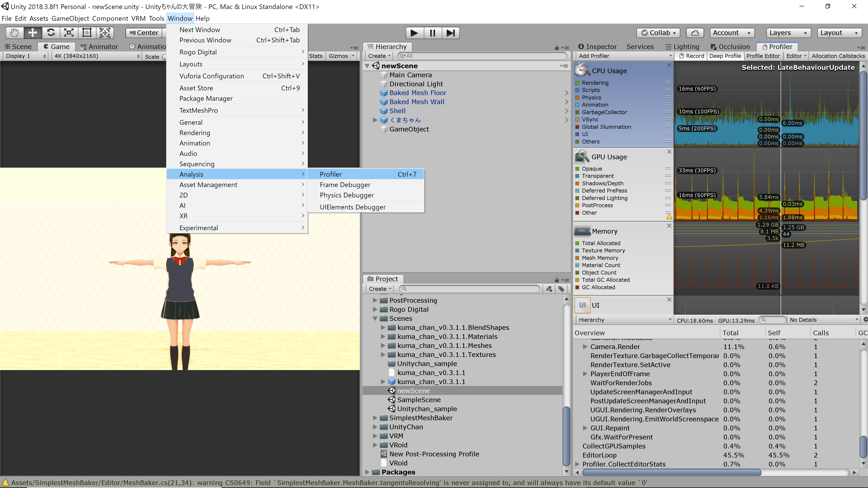
Task: Click Project search-by-label tag icon
Action: click(x=561, y=289)
